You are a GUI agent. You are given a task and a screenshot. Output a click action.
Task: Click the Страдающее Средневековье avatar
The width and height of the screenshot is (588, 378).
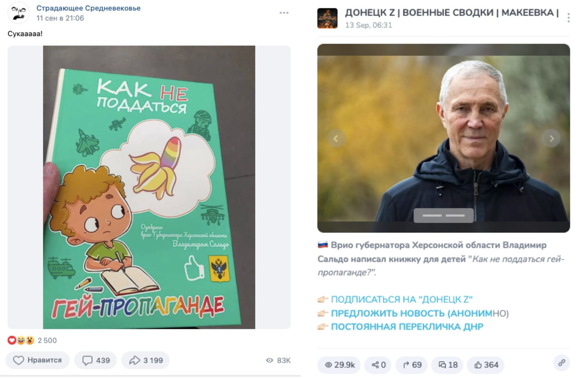coord(18,13)
